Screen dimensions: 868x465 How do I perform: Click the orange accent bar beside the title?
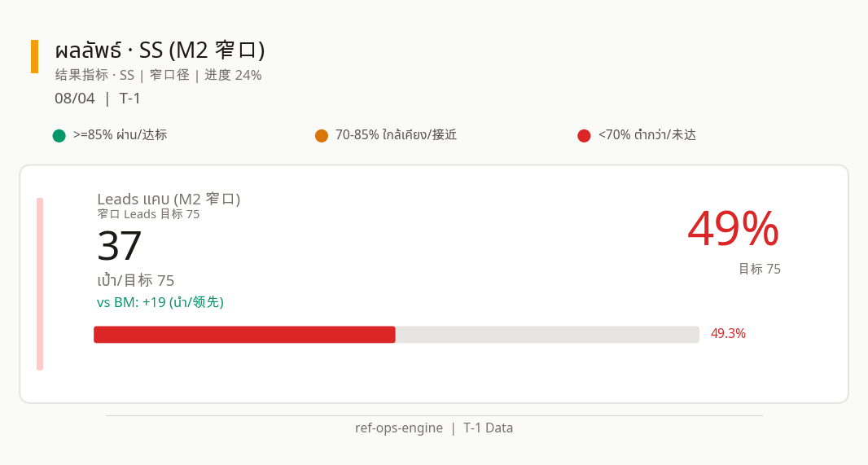click(34, 56)
